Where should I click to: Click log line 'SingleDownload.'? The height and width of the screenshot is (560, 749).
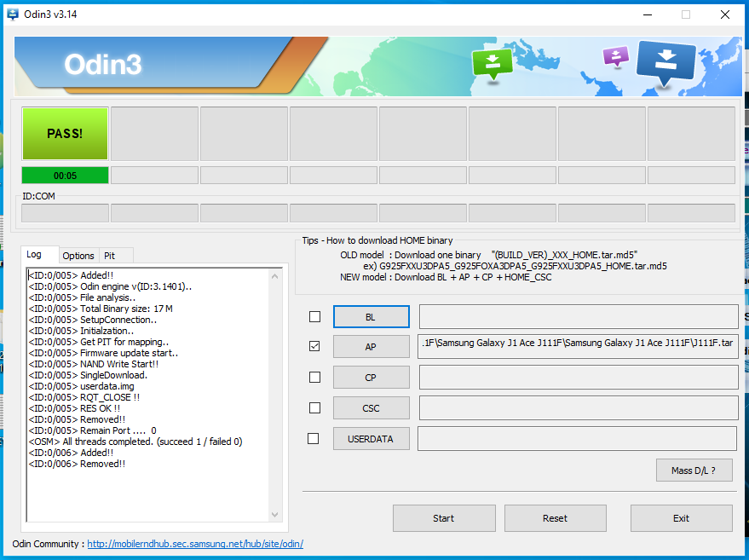[89, 375]
